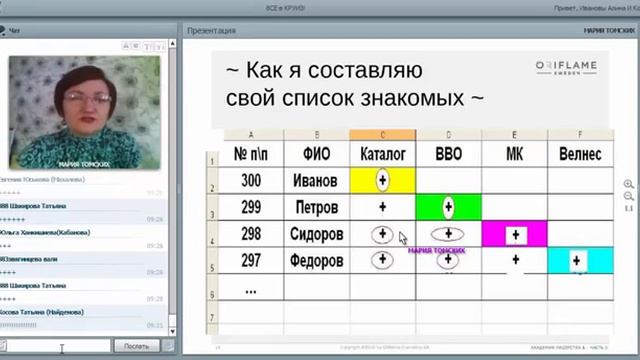The width and height of the screenshot is (640, 360).
Task: Focus the chat message input field
Action: pyautogui.click(x=59, y=346)
